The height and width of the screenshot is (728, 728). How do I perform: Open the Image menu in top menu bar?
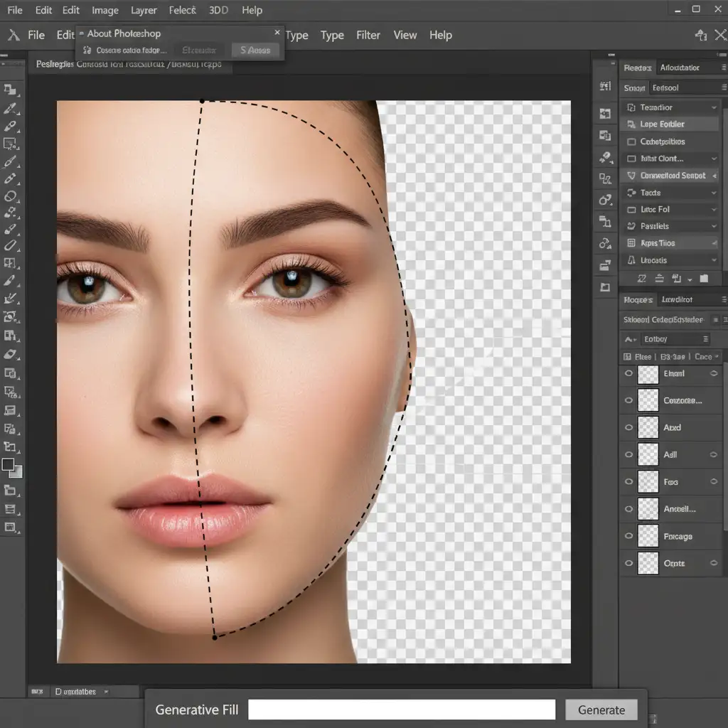[105, 11]
